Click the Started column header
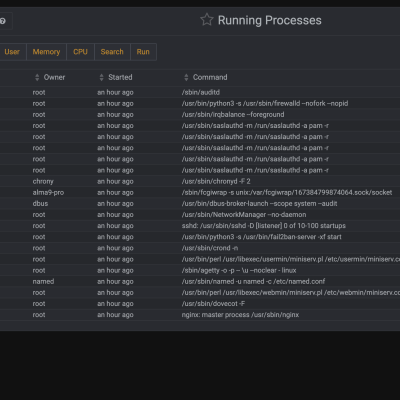This screenshot has height=400, width=400. 120,77
